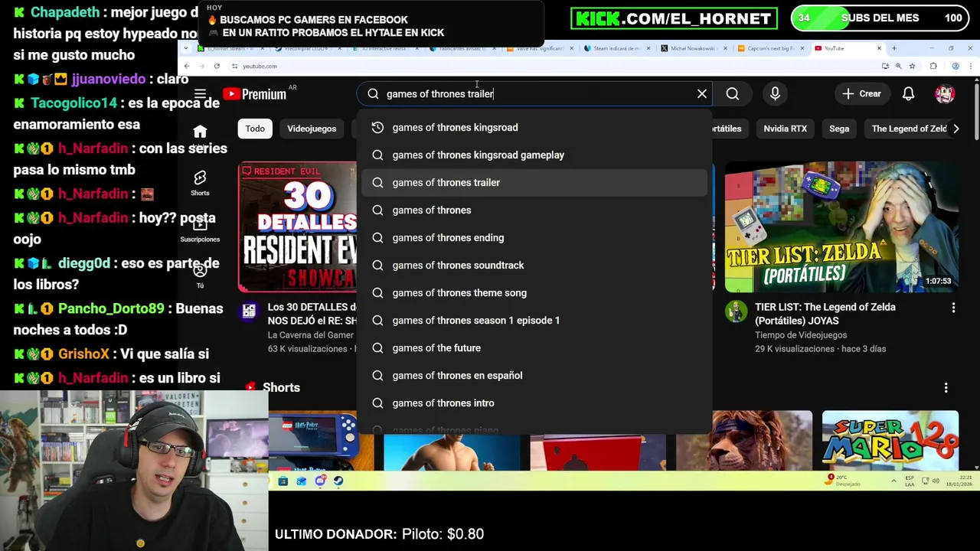
Task: Choose suggestion games of thrones season 1 episode 1
Action: (534, 320)
